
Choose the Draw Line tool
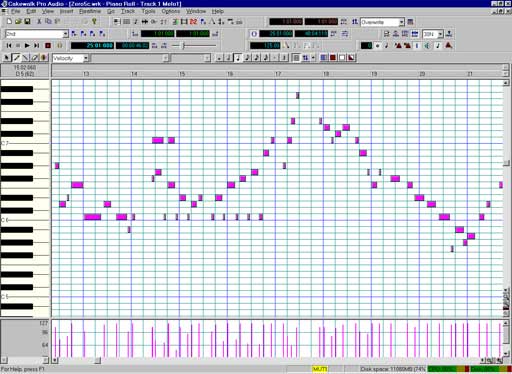(25, 58)
